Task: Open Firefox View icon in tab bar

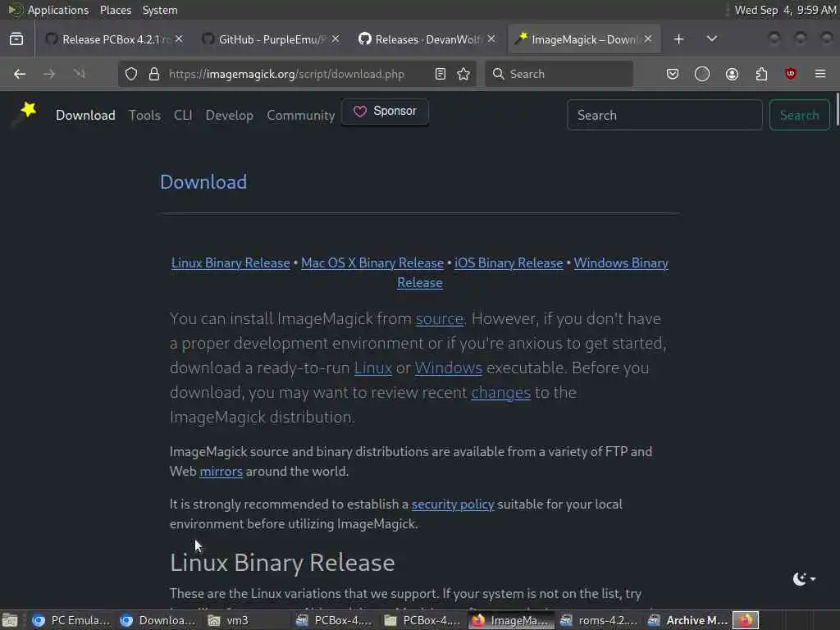Action: point(16,39)
